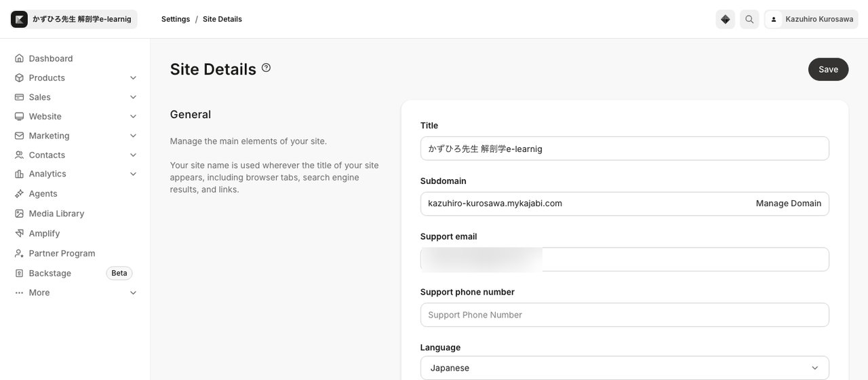Focus the Title input field
This screenshot has height=380, width=868.
625,149
